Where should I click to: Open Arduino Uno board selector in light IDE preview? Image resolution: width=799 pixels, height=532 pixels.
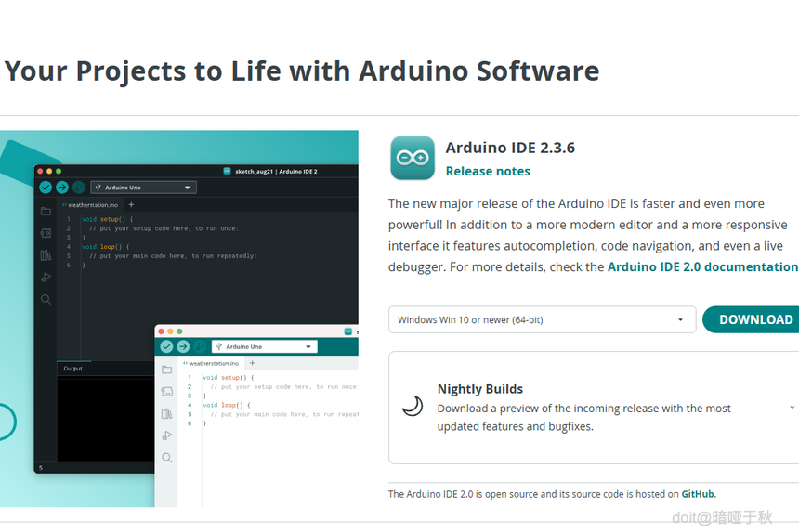[x=264, y=346]
